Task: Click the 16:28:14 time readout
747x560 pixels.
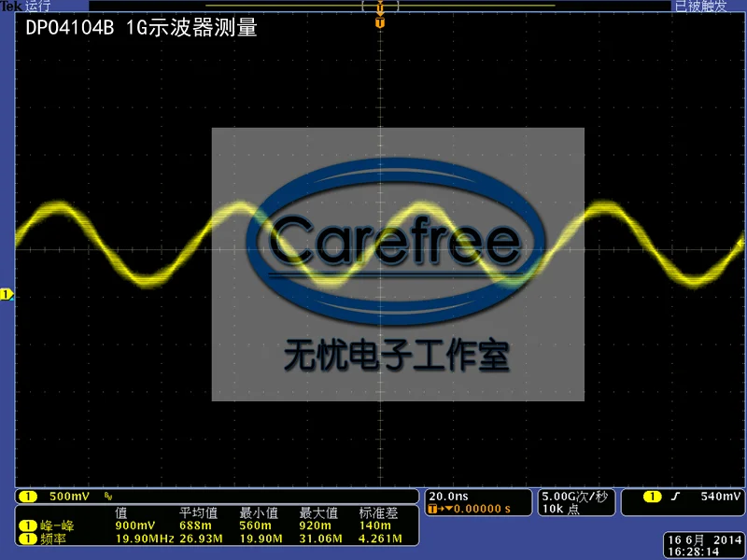Action: pyautogui.click(x=693, y=552)
